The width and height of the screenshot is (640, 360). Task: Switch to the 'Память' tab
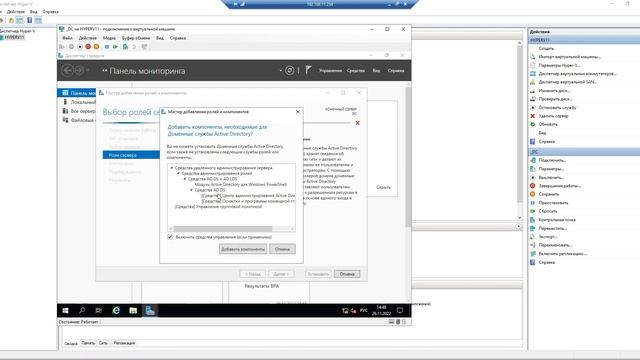[88, 343]
